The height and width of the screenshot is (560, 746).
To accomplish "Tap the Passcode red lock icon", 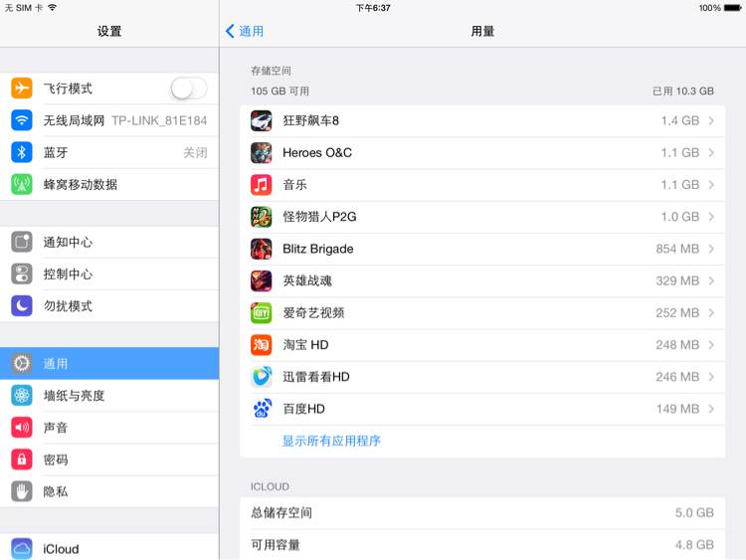I will coord(22,460).
